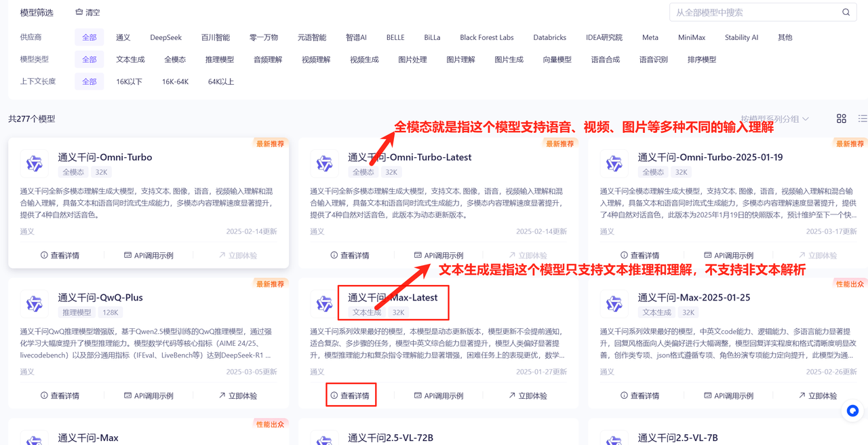Click 立即体验 on 通义千问-Omni-Turbo card

point(238,256)
